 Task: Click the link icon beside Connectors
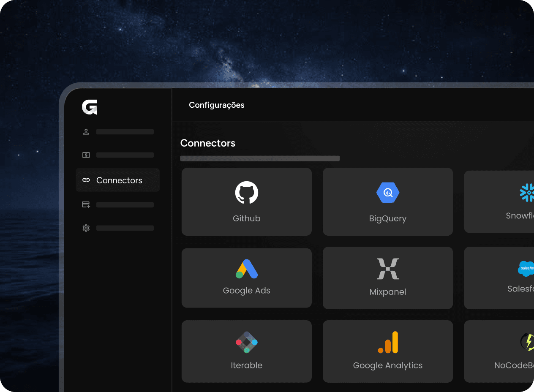click(x=86, y=180)
